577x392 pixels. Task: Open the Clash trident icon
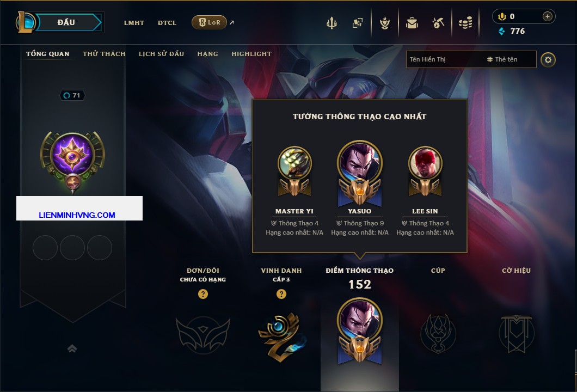[x=332, y=23]
